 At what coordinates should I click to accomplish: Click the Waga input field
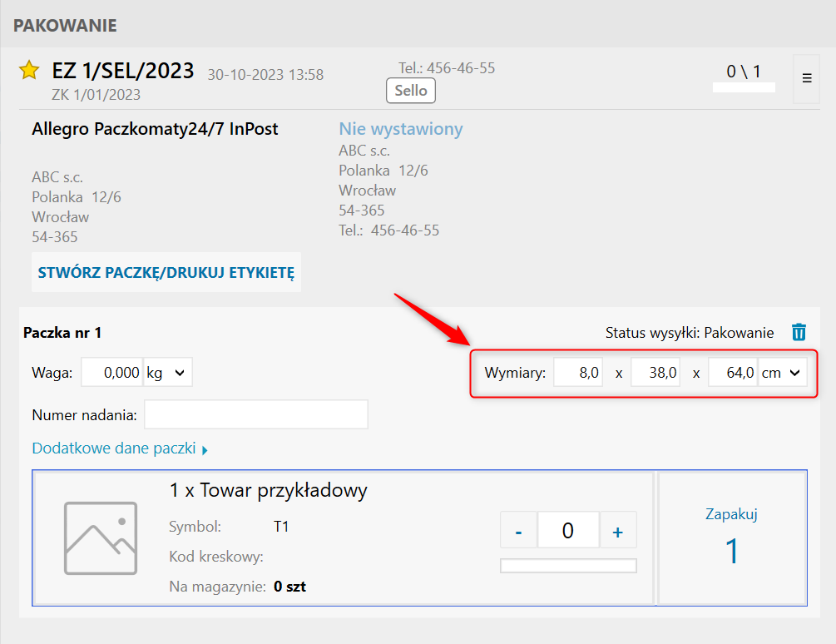point(112,372)
